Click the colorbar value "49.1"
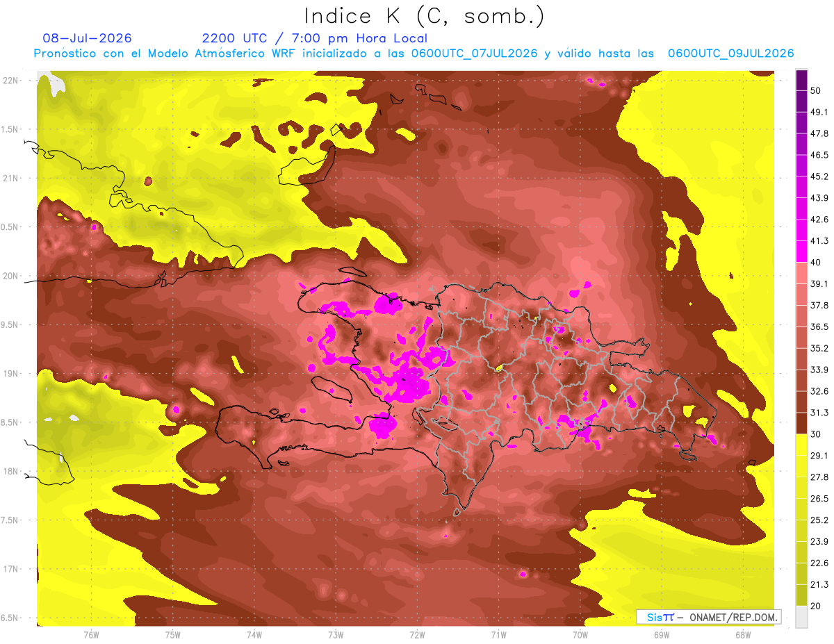 coord(819,112)
